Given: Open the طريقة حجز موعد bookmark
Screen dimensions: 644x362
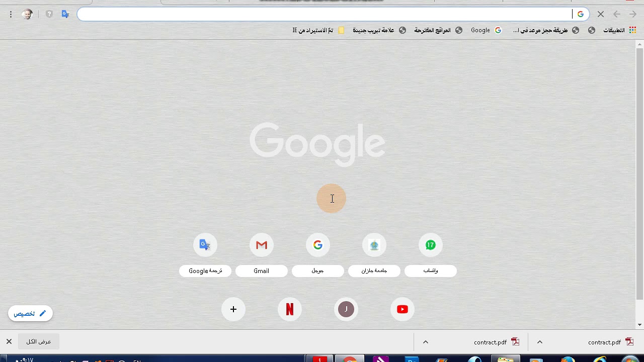Looking at the screenshot, I should click(546, 30).
